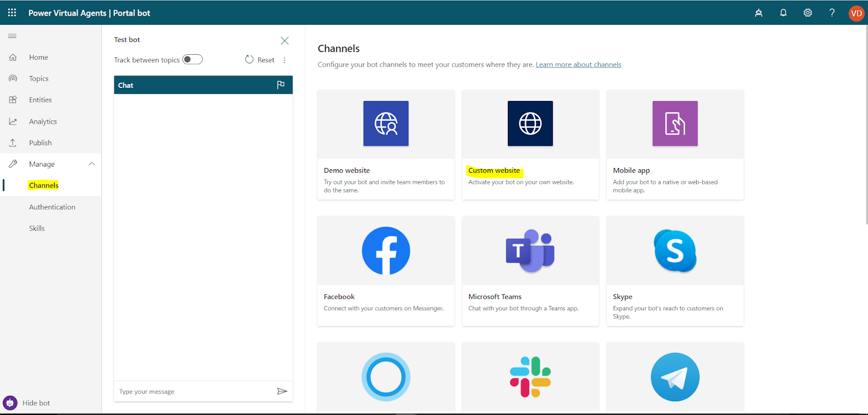Select Skills under Manage
This screenshot has width=868, height=415.
pyautogui.click(x=37, y=228)
